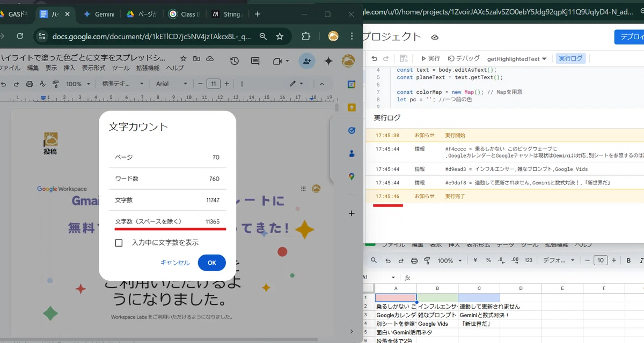The height and width of the screenshot is (343, 644).
Task: Open Google Tasks side panel icon
Action: click(x=352, y=130)
